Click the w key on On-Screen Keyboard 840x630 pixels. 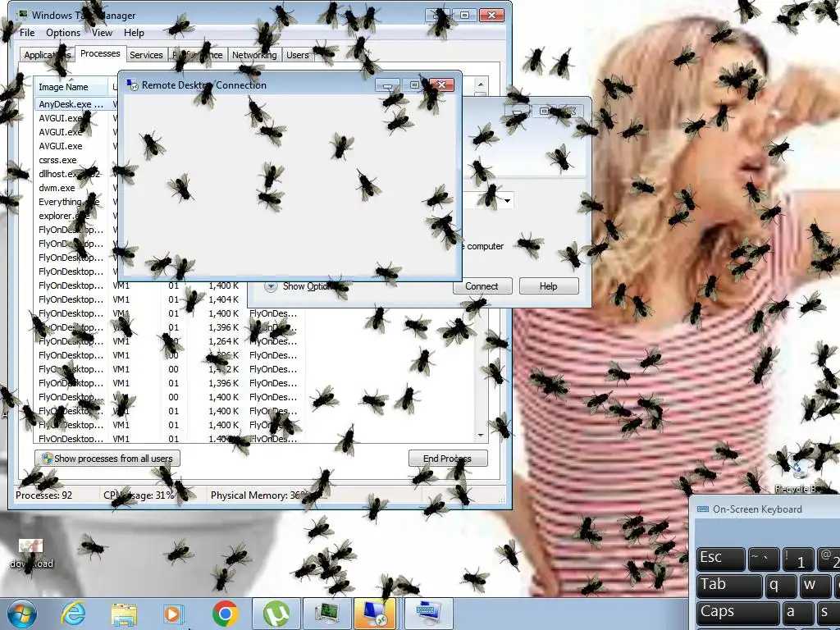[815, 586]
